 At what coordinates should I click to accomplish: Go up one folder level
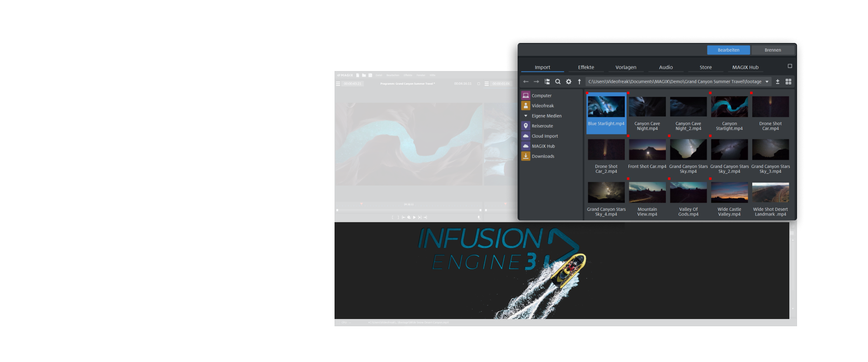point(579,82)
